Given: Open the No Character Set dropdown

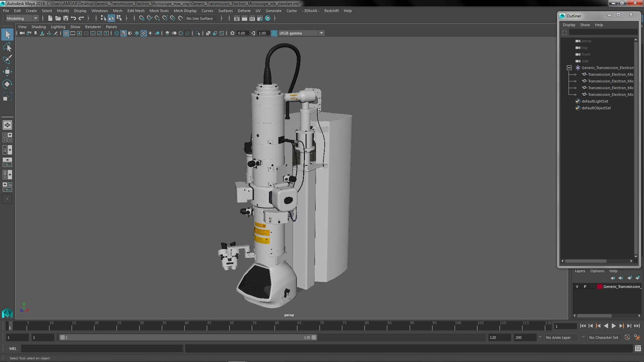Looking at the screenshot, I should tap(605, 338).
